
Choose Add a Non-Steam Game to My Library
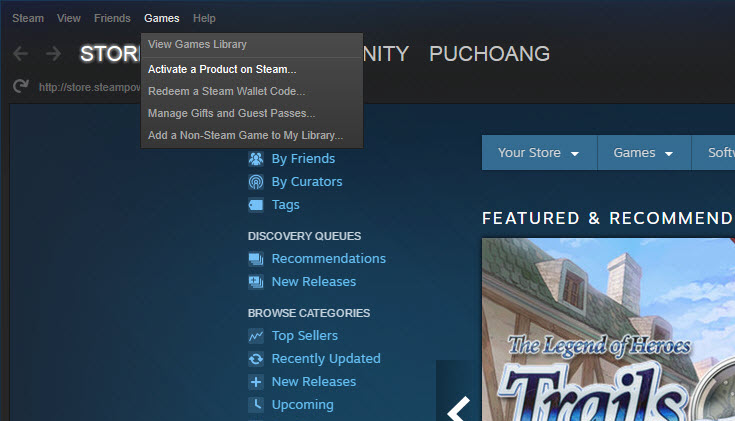[252, 135]
